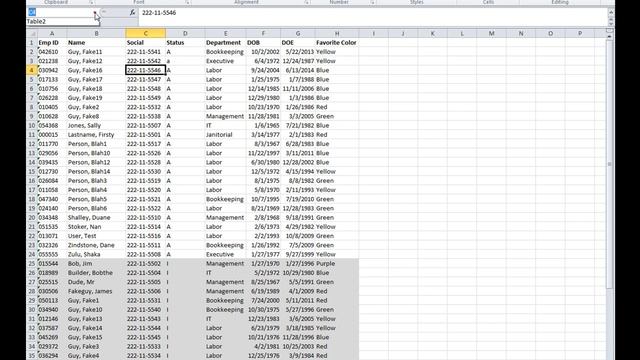The image size is (640, 360).
Task: Select column G header
Action: pyautogui.click(x=298, y=33)
